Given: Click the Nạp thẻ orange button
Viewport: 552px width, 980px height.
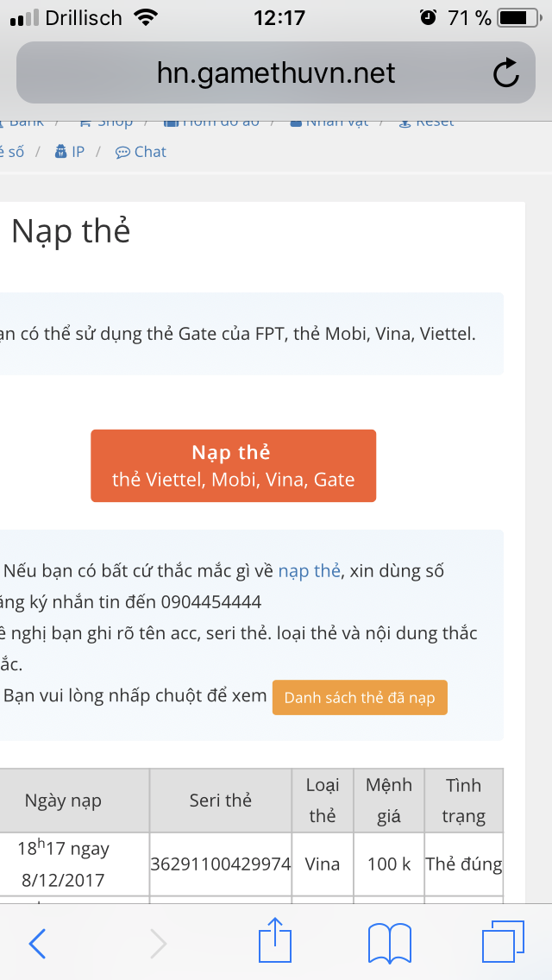Looking at the screenshot, I should click(233, 466).
